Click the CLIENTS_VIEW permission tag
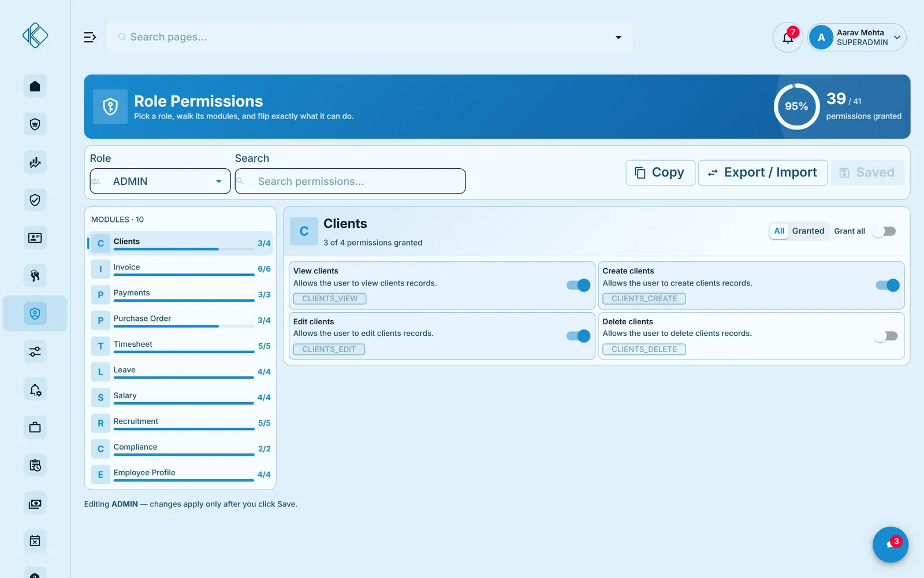This screenshot has height=578, width=924. click(330, 299)
